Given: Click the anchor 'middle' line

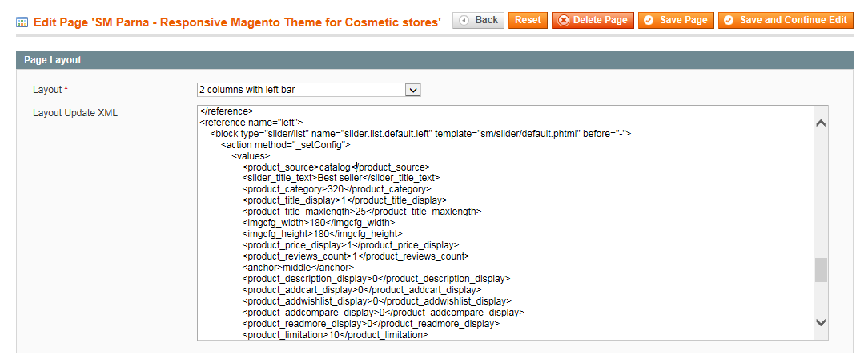Looking at the screenshot, I should click(298, 267).
